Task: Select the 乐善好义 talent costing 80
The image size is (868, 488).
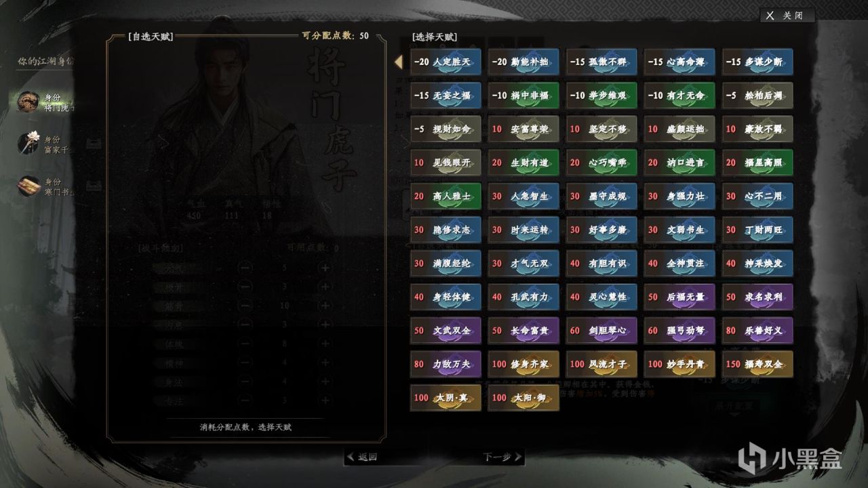Action: [757, 330]
